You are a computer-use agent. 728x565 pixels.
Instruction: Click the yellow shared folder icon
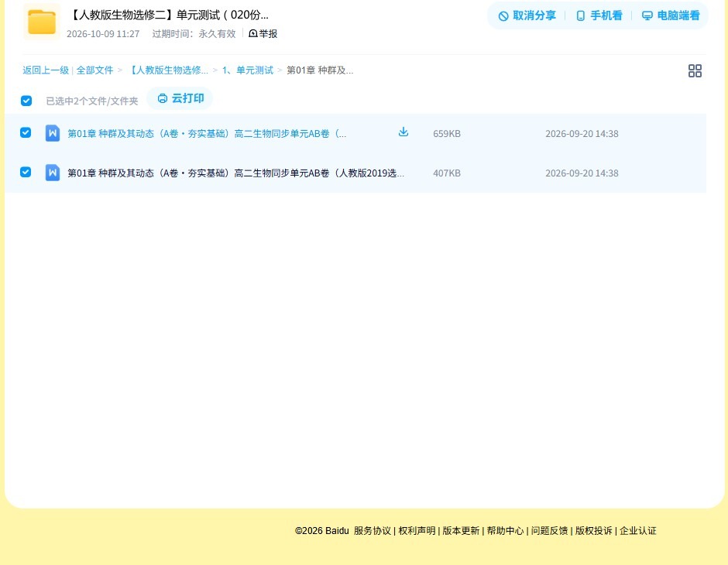42,22
